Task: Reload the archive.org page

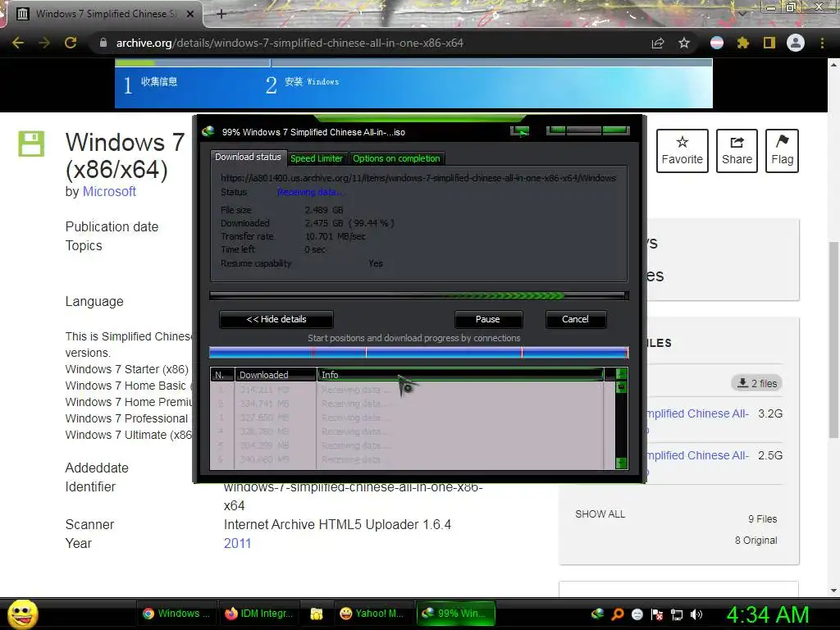Action: click(x=71, y=43)
